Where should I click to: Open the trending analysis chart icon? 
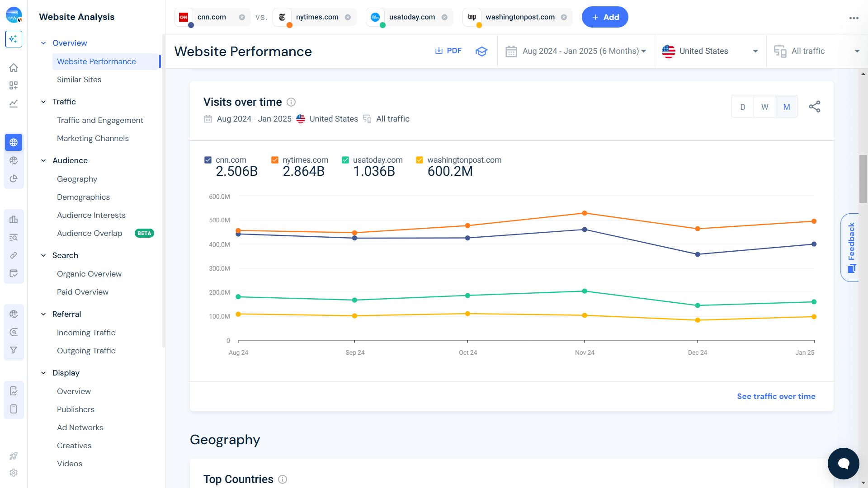tap(14, 103)
